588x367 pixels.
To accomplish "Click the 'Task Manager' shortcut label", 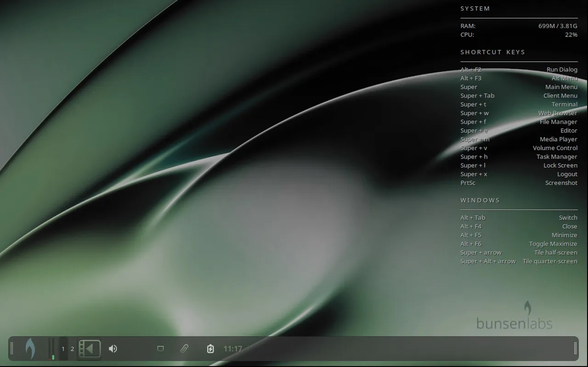I will coord(557,157).
